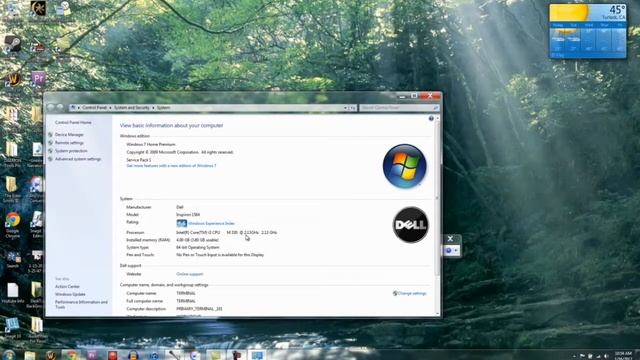Click Change settings for computer name
The width and height of the screenshot is (640, 360).
[412, 293]
